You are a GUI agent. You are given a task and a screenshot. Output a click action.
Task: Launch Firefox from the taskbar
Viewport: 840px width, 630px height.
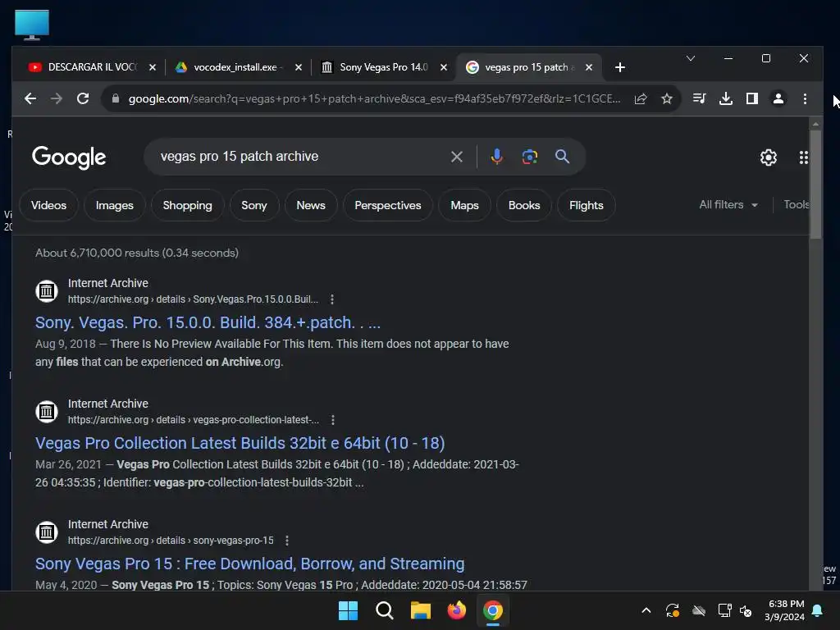coord(456,610)
